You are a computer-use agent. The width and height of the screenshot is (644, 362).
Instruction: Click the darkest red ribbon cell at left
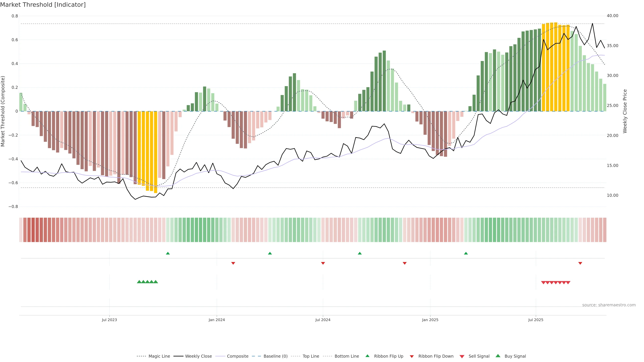pyautogui.click(x=33, y=230)
